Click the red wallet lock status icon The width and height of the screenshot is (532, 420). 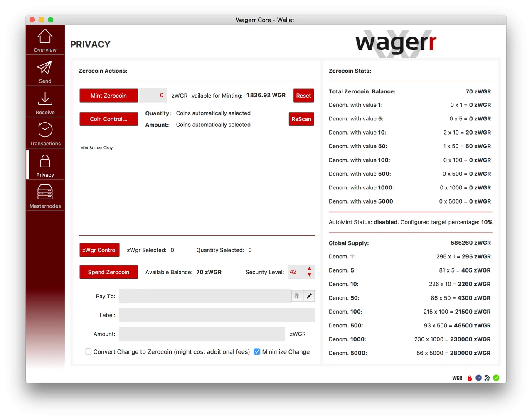coord(470,378)
